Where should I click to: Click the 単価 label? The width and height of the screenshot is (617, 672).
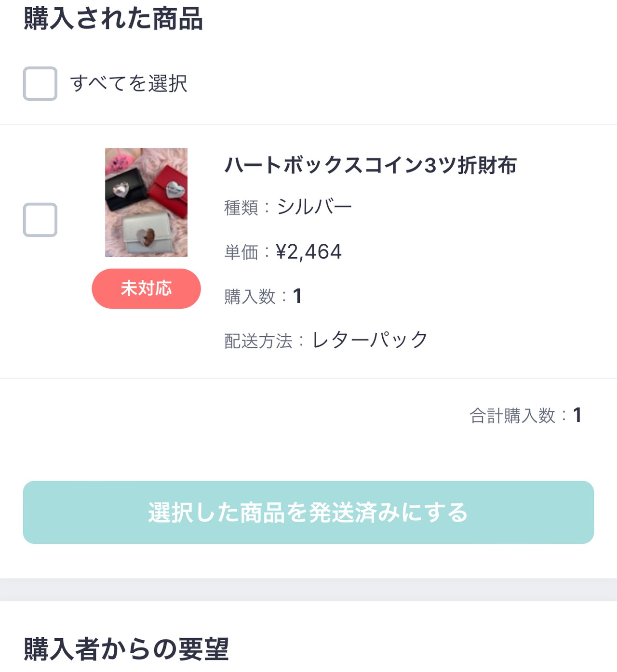pyautogui.click(x=241, y=252)
